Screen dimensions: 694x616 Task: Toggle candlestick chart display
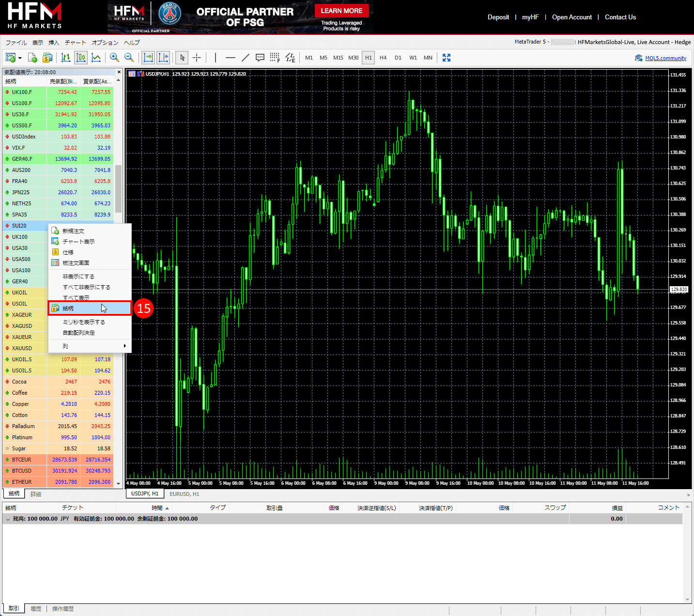[x=80, y=58]
